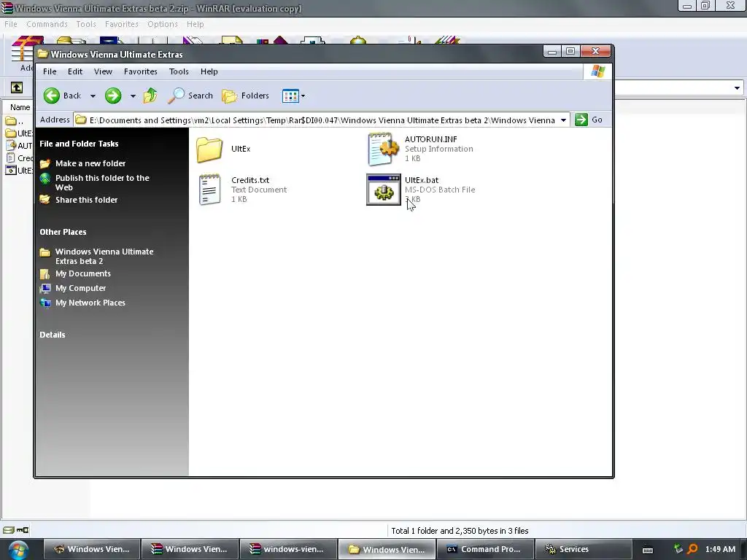
Task: Select the UltEx folder icon
Action: 209,149
